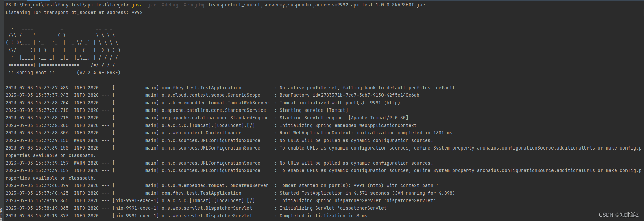Click the second WARN level label
The image size is (644, 221).
tap(80, 163)
